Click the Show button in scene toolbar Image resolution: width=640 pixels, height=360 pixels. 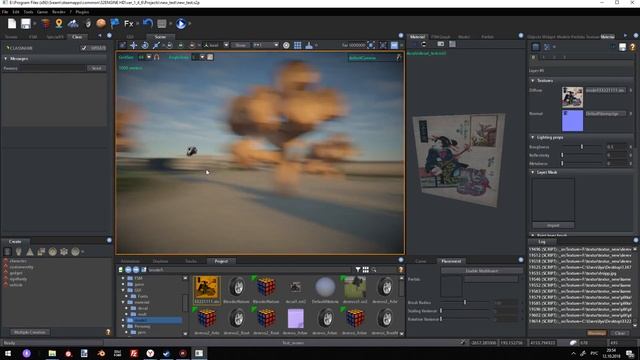coord(240,45)
